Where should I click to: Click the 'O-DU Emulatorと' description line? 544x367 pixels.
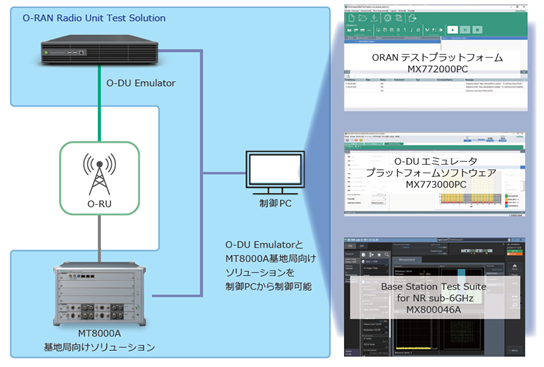tap(264, 245)
